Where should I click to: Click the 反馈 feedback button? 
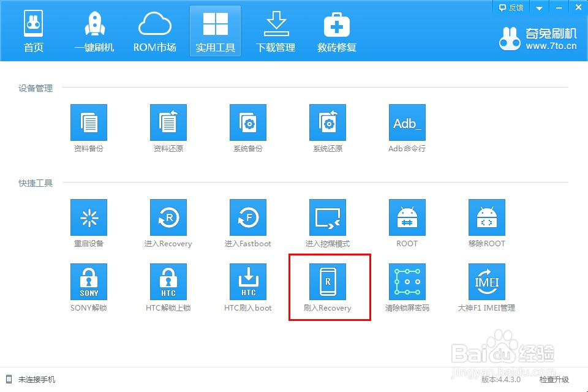pos(511,7)
